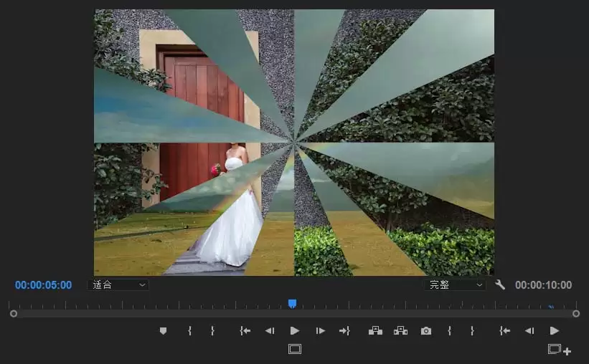Click the Go to Out point button
The height and width of the screenshot is (364, 589).
coord(344,330)
